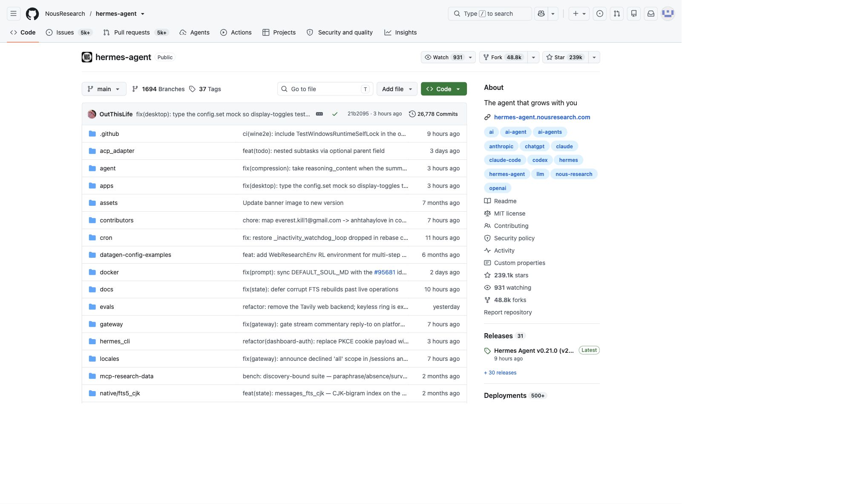The image size is (852, 504).
Task: Open the #95681 issue reference link
Action: [385, 272]
